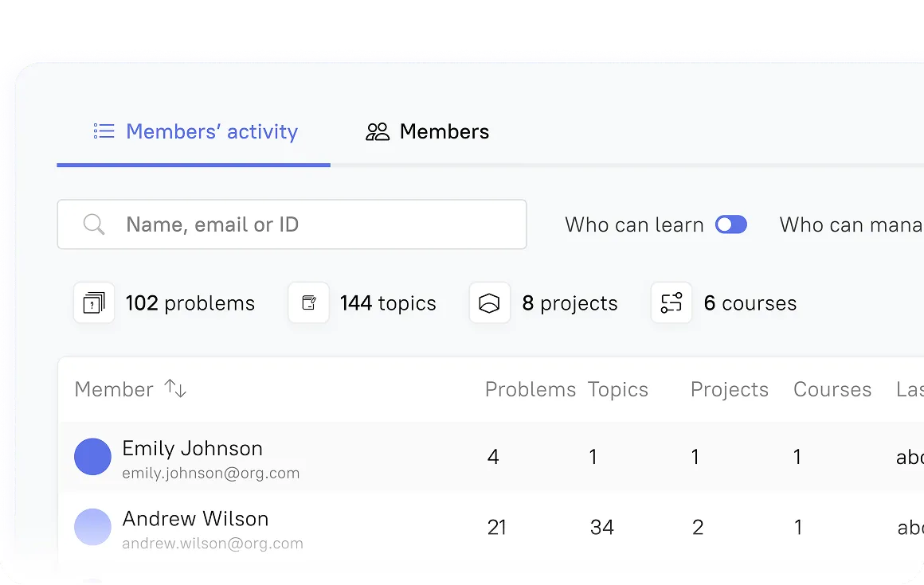Open Andrew Wilson's avatar

click(92, 527)
